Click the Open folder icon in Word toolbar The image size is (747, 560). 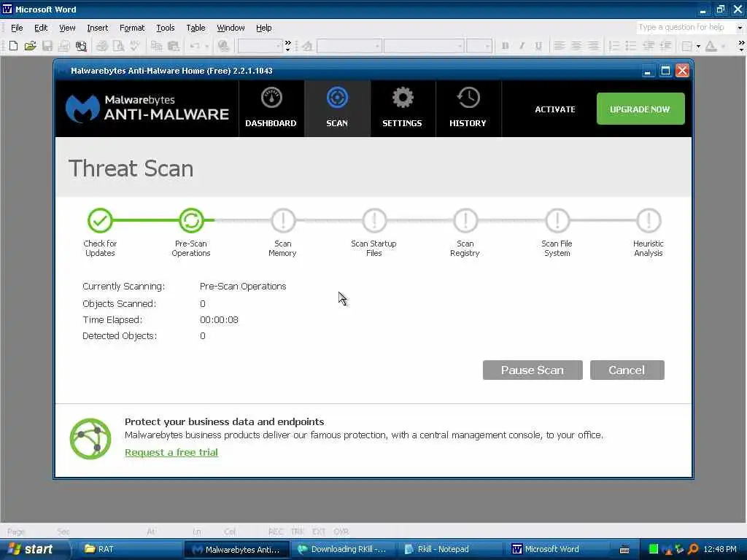30,46
